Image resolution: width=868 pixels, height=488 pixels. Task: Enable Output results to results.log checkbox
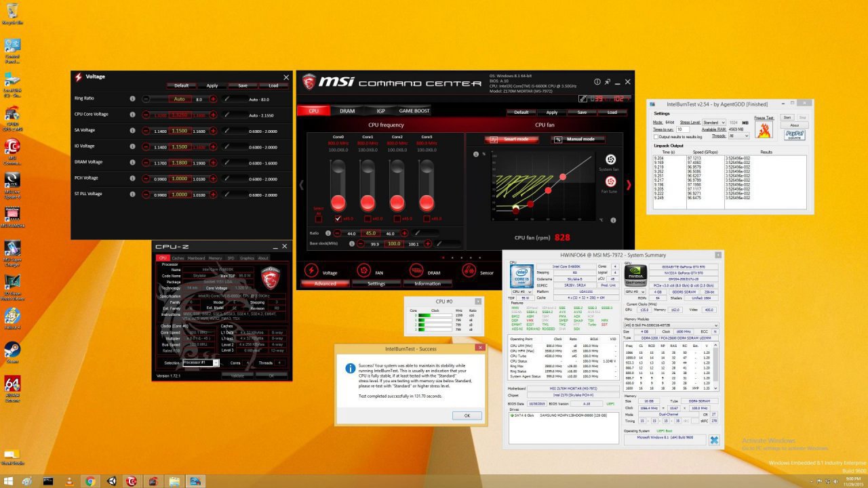[x=655, y=136]
